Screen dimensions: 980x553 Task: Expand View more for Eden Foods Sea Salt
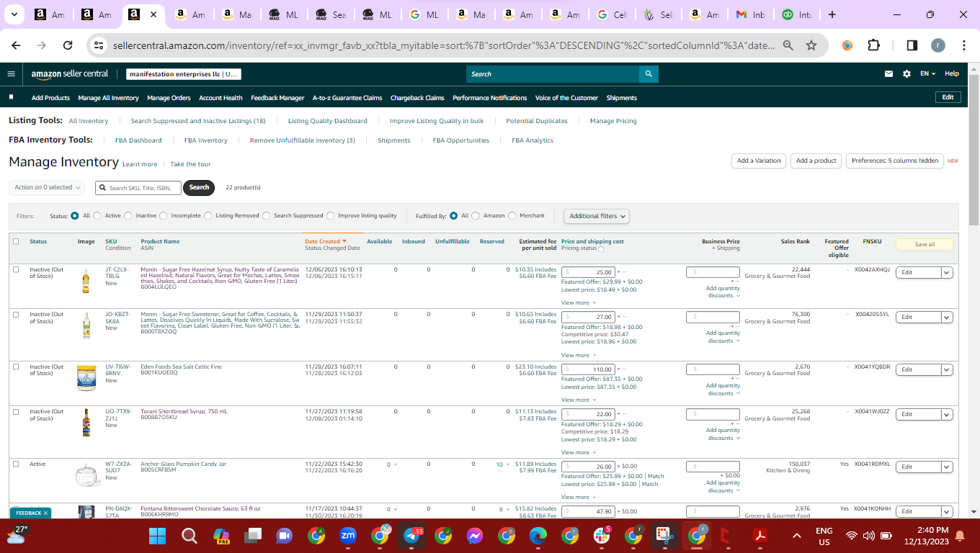(579, 400)
